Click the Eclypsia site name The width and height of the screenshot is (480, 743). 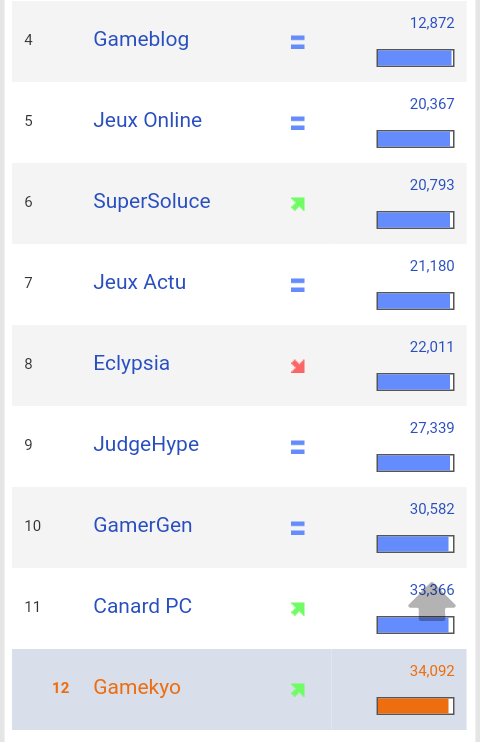pos(131,363)
